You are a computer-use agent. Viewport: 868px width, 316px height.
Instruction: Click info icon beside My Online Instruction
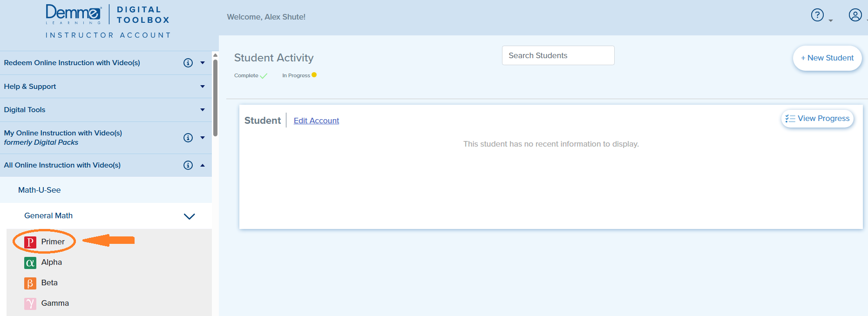click(x=188, y=138)
